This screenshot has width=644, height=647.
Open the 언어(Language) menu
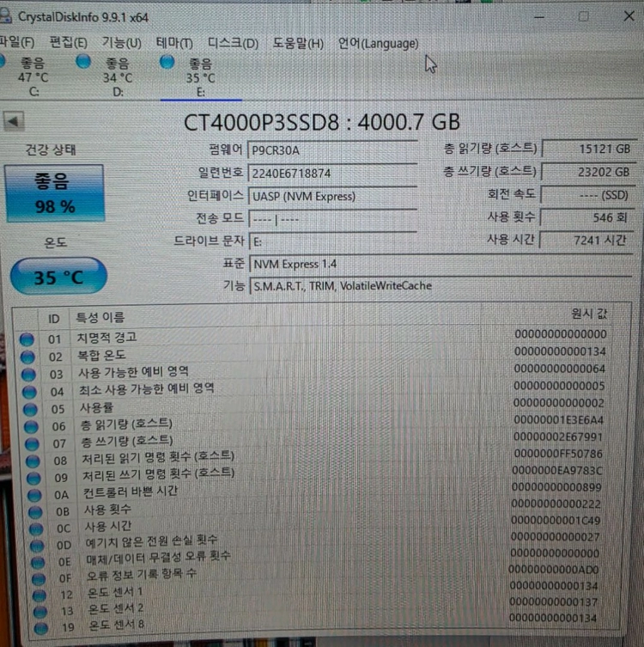(x=378, y=43)
